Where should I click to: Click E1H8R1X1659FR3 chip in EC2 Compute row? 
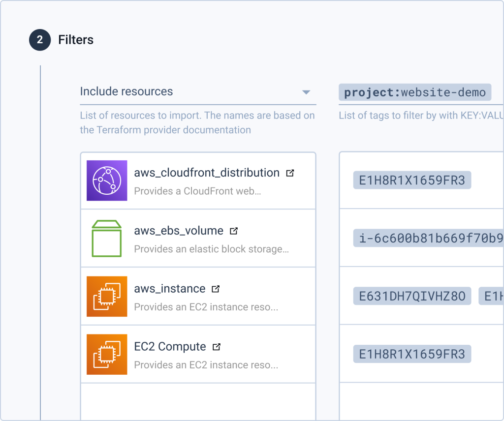(412, 354)
